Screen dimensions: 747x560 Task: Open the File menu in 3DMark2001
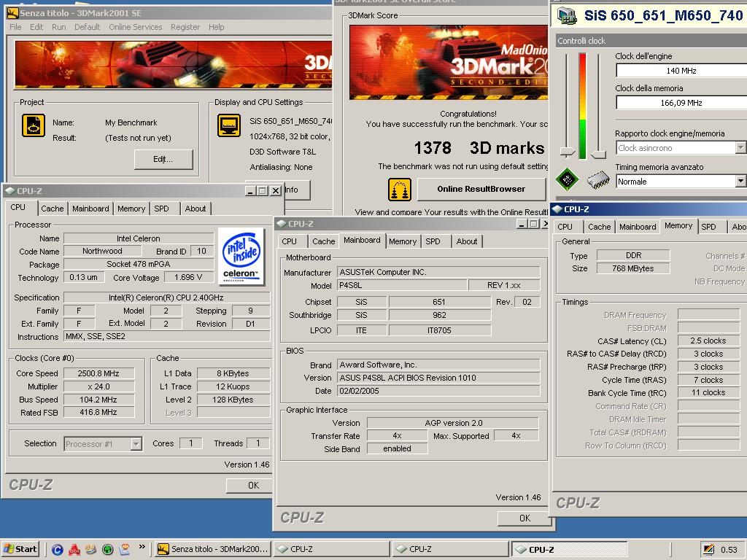point(15,27)
